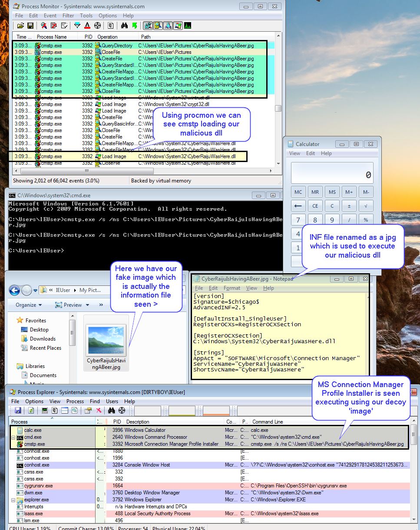This screenshot has height=530, width=420.
Task: Open System Information icon in Process Explorer
Action: pyautogui.click(x=45, y=410)
